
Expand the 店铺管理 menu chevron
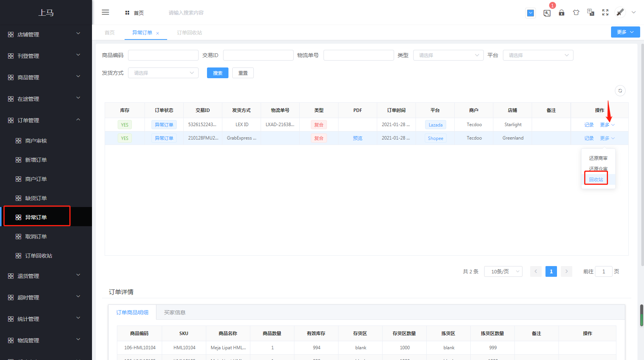(78, 33)
